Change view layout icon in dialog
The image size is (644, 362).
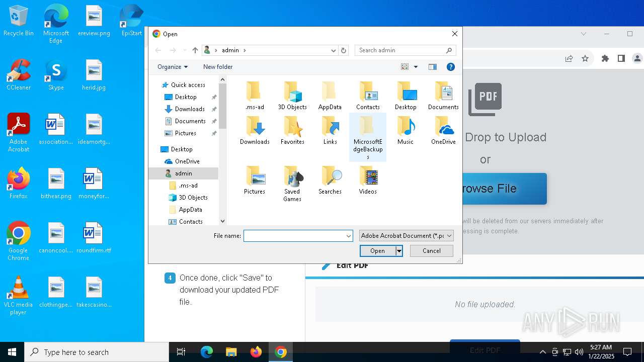(x=405, y=67)
